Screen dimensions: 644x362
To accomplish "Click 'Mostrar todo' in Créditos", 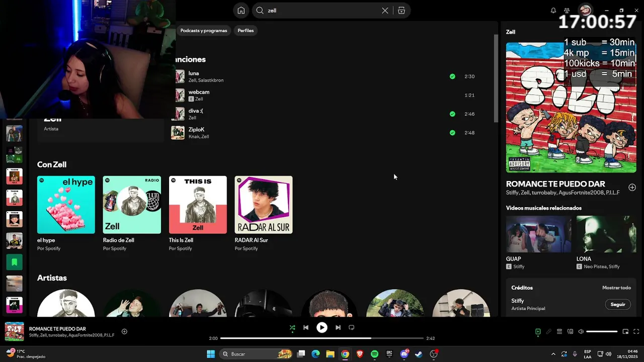I will [x=616, y=288].
